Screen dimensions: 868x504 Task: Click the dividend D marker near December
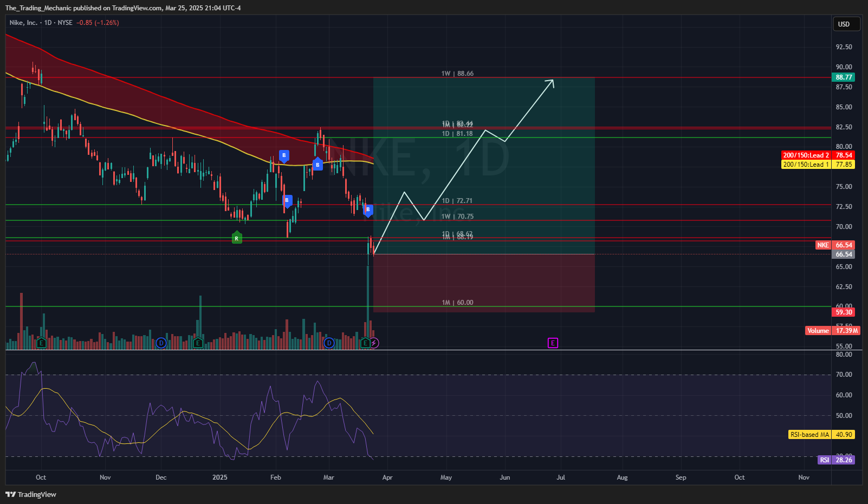(161, 343)
